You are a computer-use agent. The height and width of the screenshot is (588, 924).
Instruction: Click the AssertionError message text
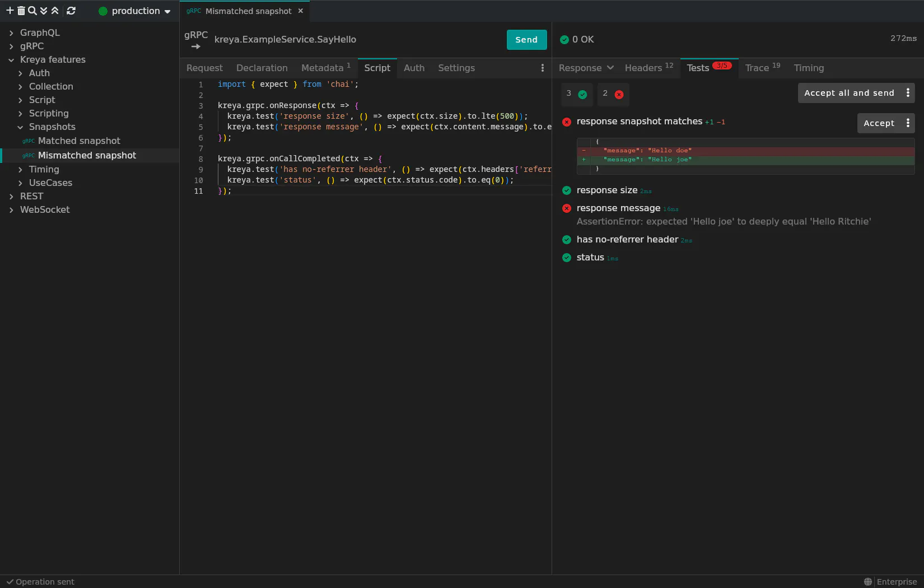click(724, 222)
